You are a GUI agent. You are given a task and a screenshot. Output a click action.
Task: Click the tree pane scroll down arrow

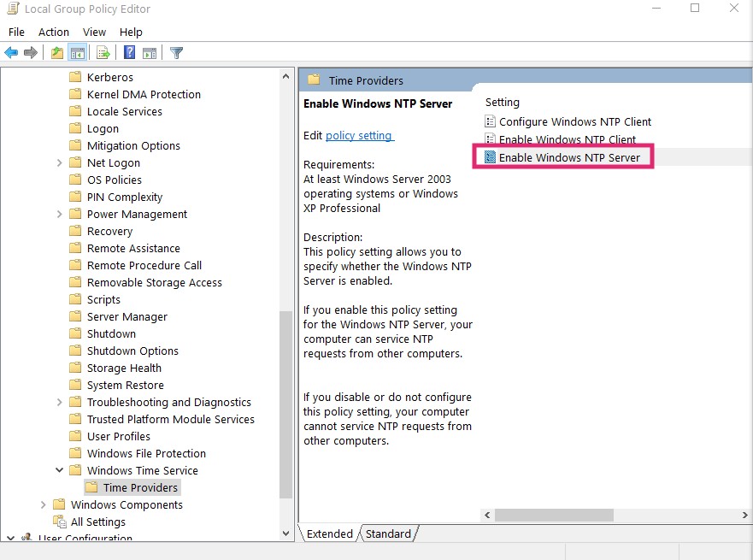[285, 533]
